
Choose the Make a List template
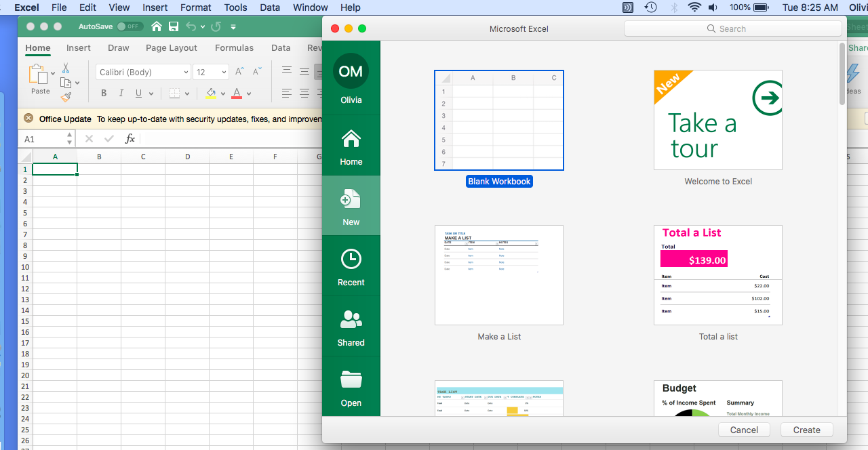(499, 275)
